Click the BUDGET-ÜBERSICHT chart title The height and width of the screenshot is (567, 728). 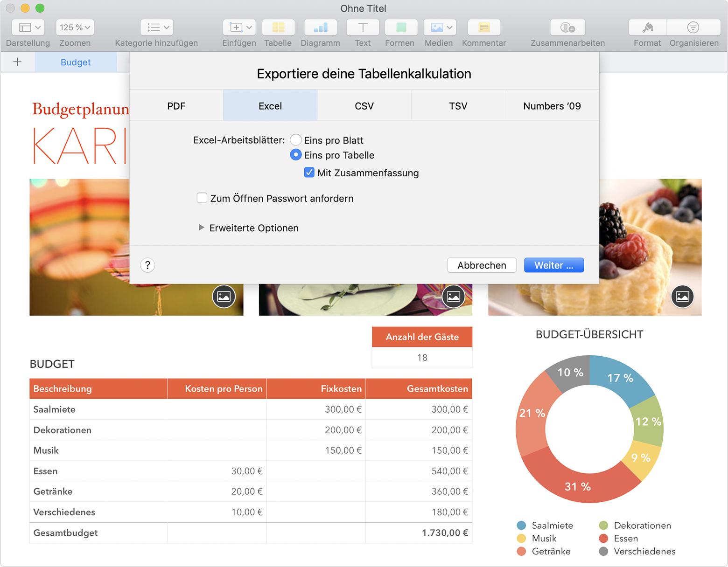pyautogui.click(x=589, y=334)
